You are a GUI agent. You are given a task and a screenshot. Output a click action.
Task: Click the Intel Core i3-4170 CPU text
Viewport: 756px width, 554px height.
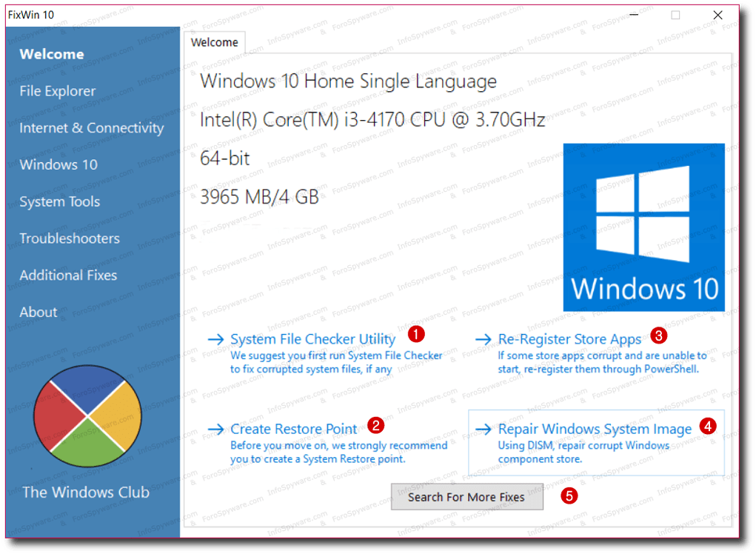click(372, 119)
